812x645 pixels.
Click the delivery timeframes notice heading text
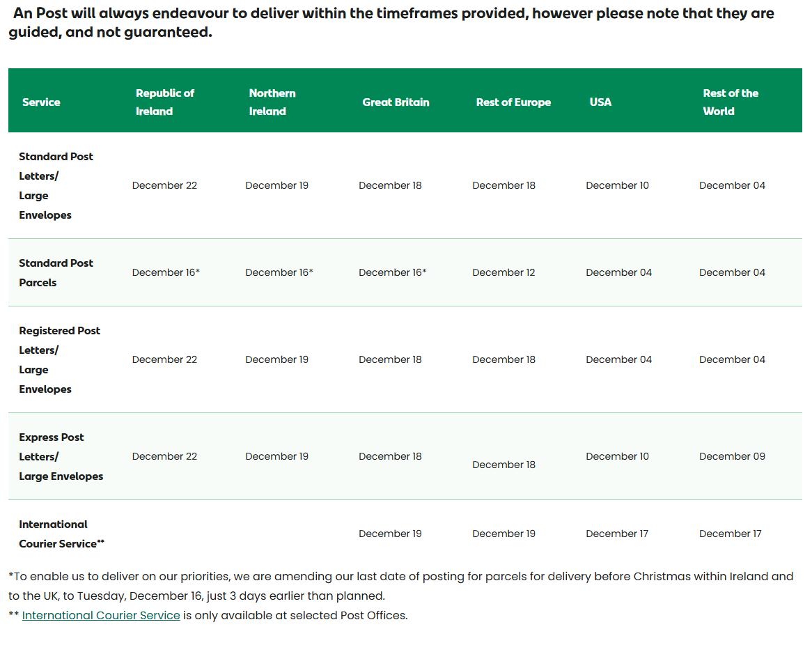[393, 23]
